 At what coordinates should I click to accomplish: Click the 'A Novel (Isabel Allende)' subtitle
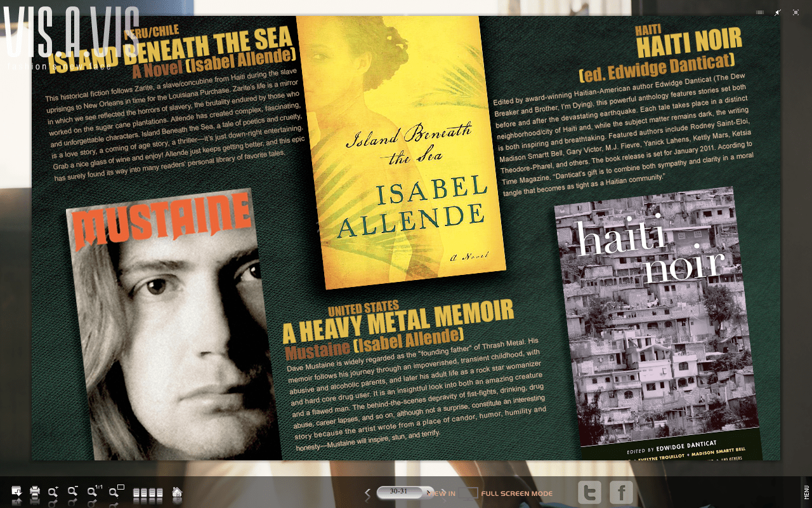point(215,62)
